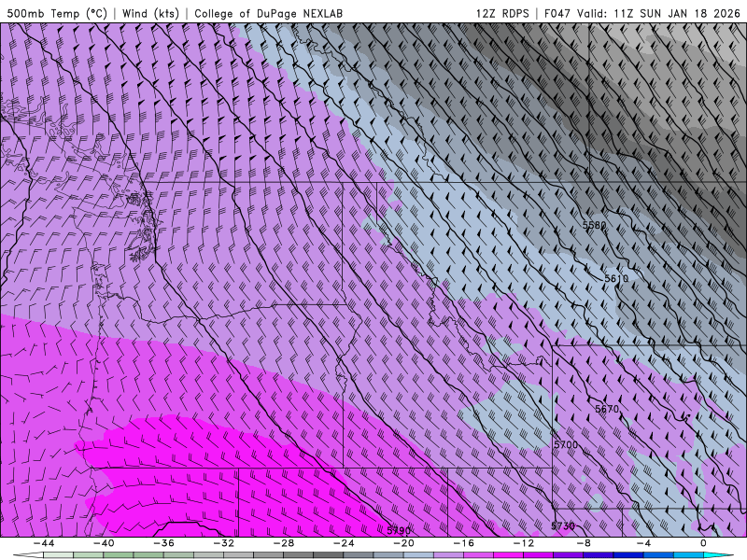This screenshot has width=747, height=560.
Task: Click the -4 color scale value
Action: coord(643,543)
